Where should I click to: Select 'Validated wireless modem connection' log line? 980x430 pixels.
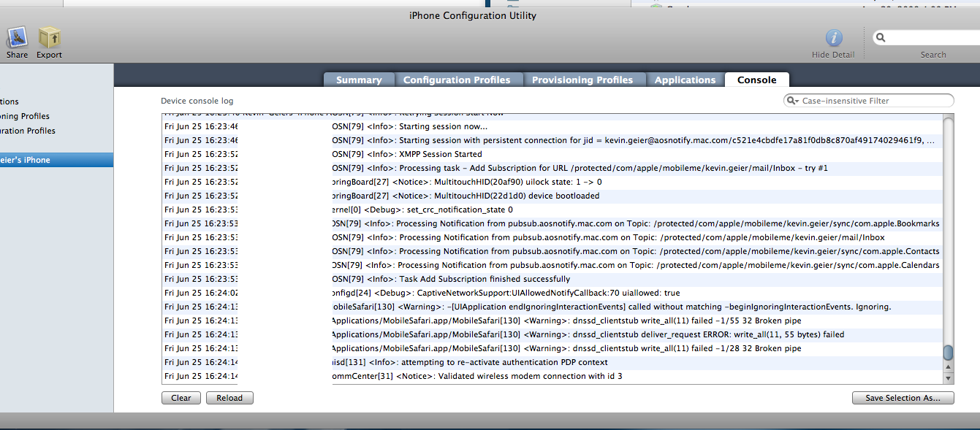pos(552,376)
